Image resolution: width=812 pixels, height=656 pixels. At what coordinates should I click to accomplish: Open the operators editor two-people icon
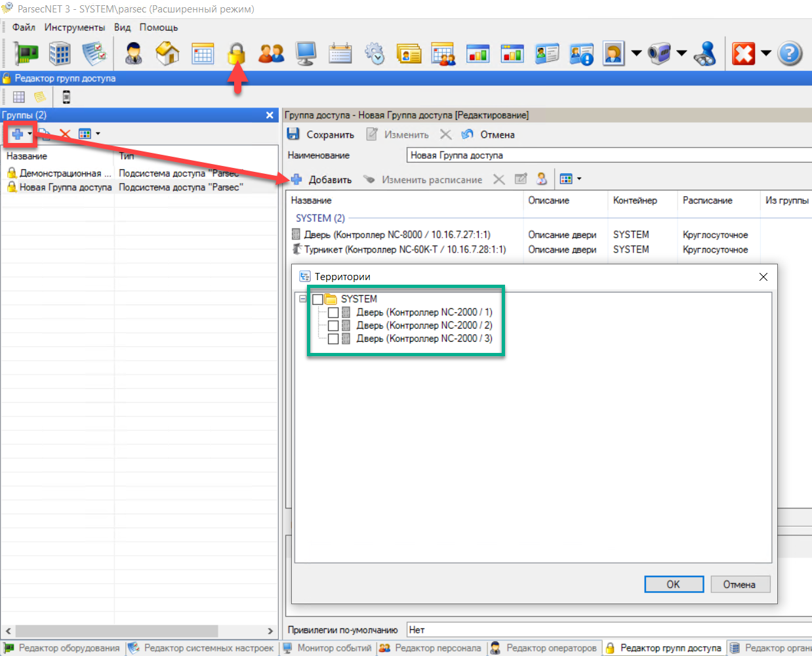point(270,53)
